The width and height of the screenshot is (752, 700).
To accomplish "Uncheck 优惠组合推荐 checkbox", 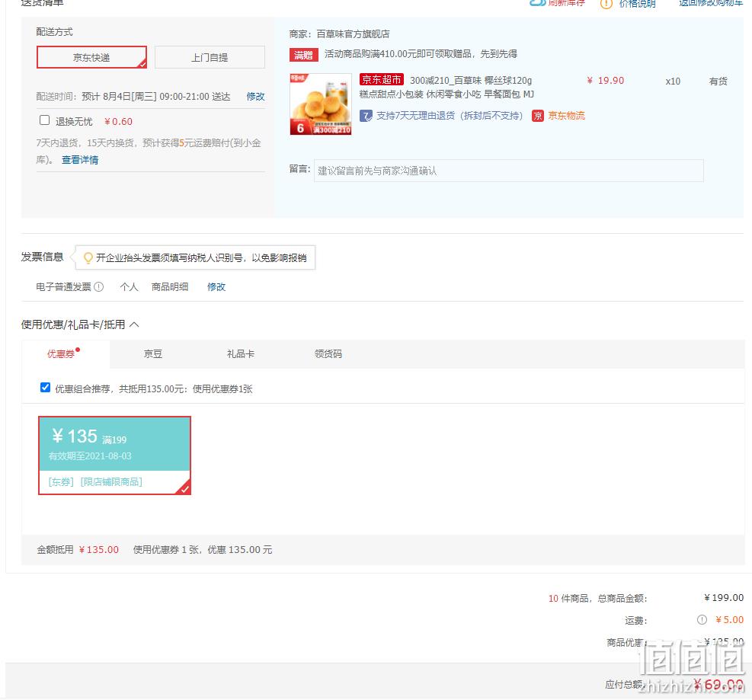I will pyautogui.click(x=46, y=388).
